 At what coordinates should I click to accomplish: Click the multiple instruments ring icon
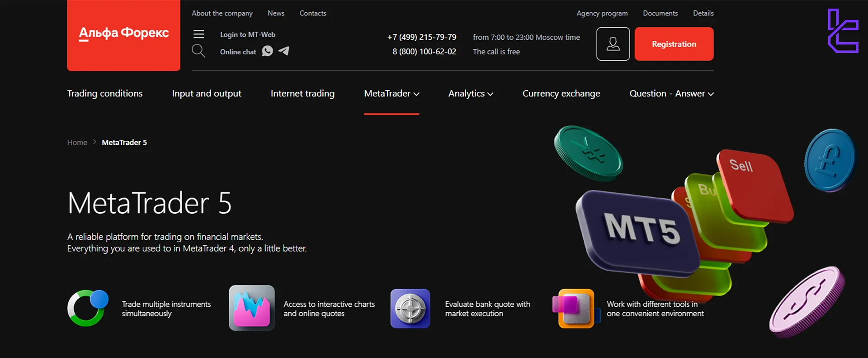pos(88,308)
